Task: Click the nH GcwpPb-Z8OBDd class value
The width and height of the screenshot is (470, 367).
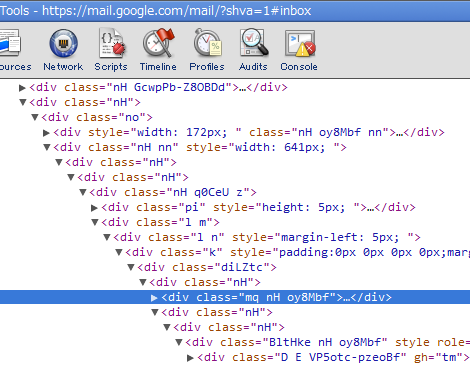Action: click(x=169, y=87)
